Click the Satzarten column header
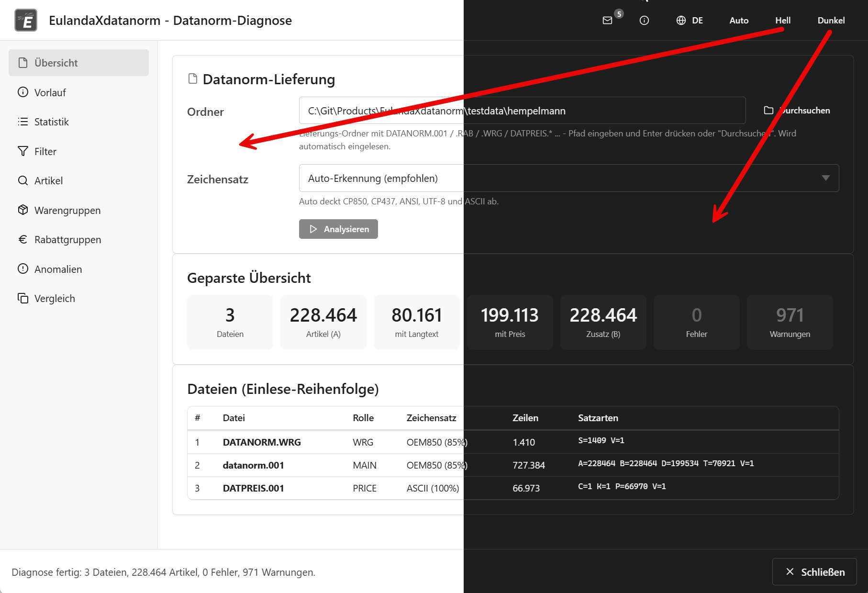Screen dimensions: 868x593 pos(598,418)
